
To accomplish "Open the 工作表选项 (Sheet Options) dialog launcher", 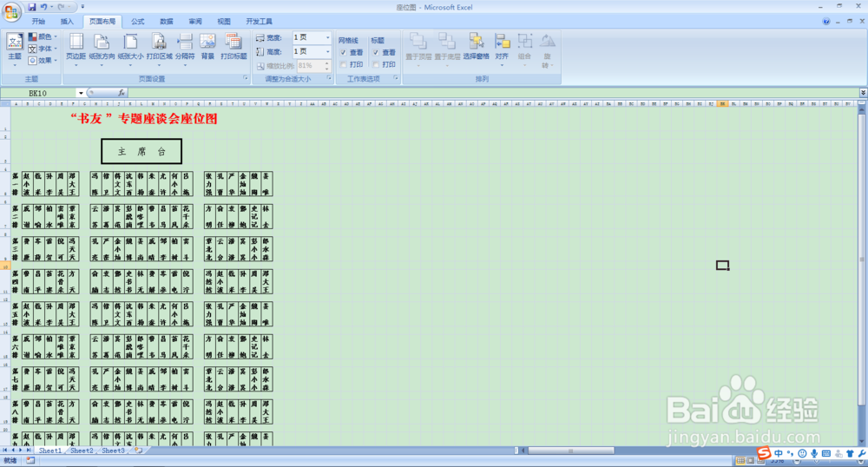I will (x=396, y=79).
